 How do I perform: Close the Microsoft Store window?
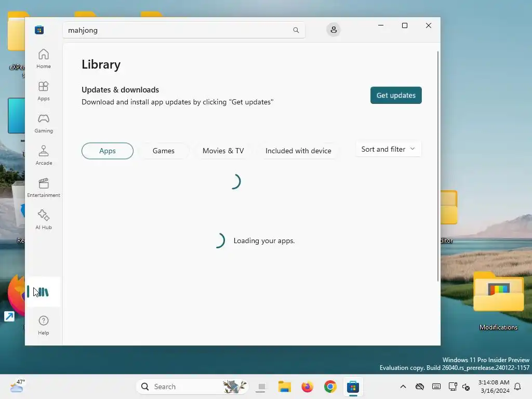pyautogui.click(x=429, y=25)
